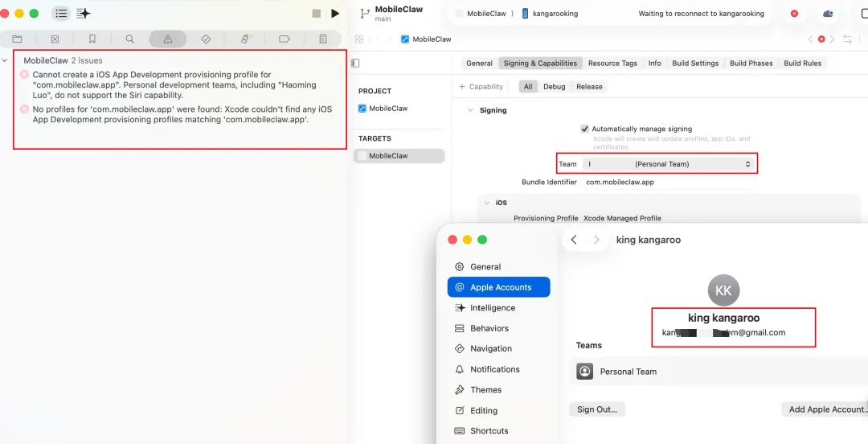Screen dimensions: 868x444
Task: Select the kangarooking device destination
Action: pyautogui.click(x=550, y=14)
